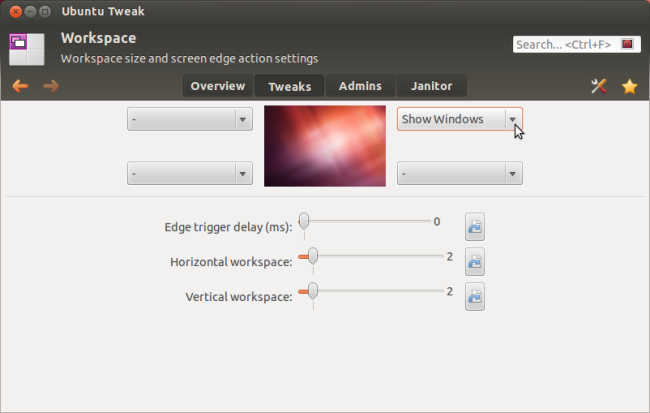Go forward with the right arrow

pos(51,86)
